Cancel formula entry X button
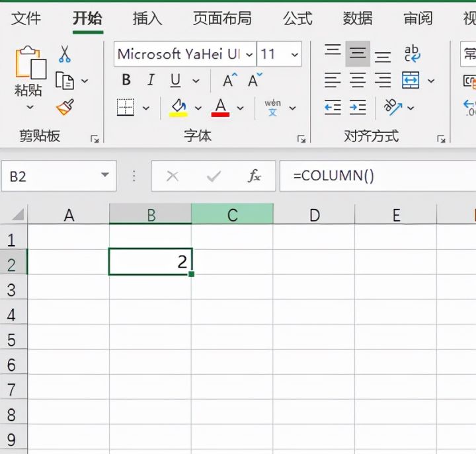Viewport: 476px width, 454px height. point(173,176)
